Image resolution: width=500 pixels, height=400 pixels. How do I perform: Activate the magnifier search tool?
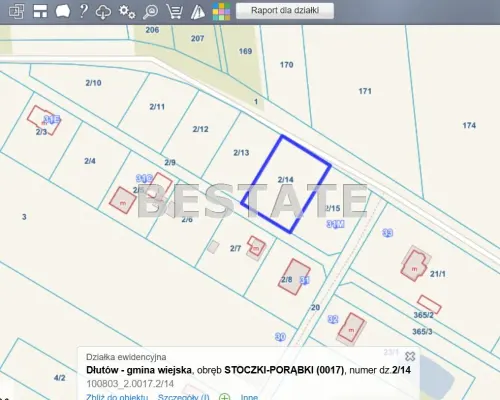point(150,12)
